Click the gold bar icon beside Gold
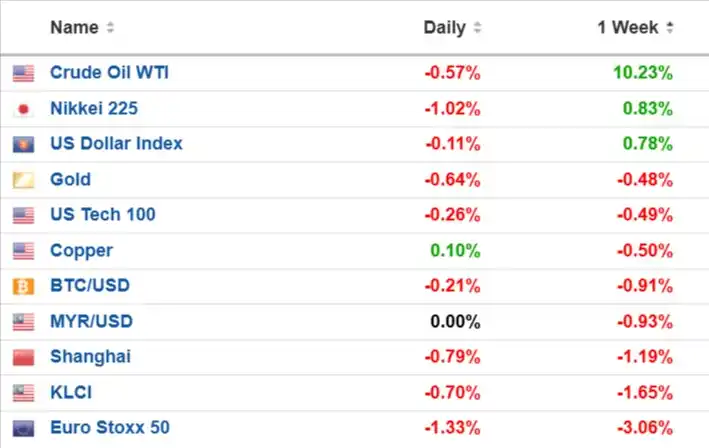The image size is (709, 448). 23,180
